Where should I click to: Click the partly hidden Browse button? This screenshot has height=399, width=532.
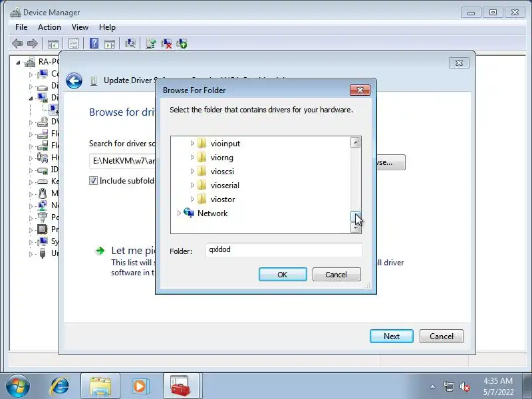(x=391, y=162)
